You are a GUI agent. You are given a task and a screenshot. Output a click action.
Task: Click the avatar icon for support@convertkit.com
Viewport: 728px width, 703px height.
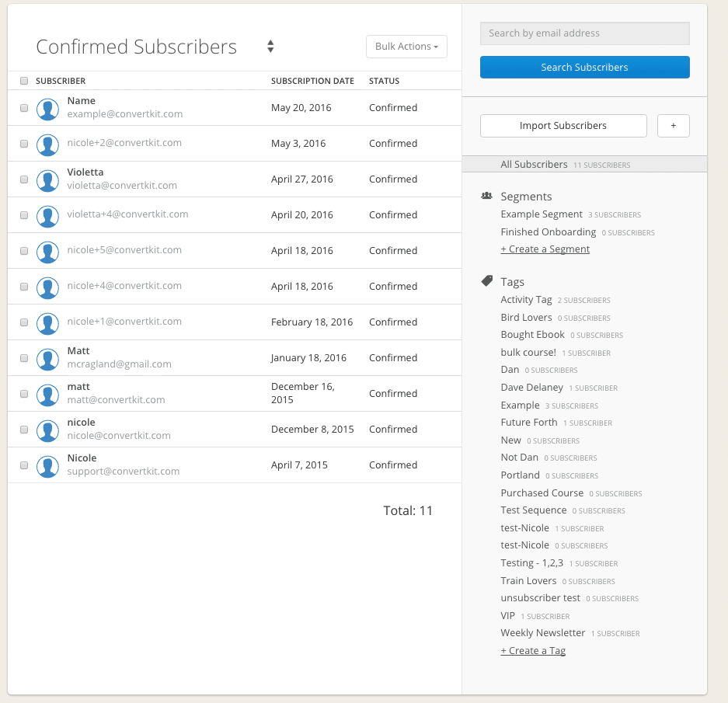click(47, 467)
